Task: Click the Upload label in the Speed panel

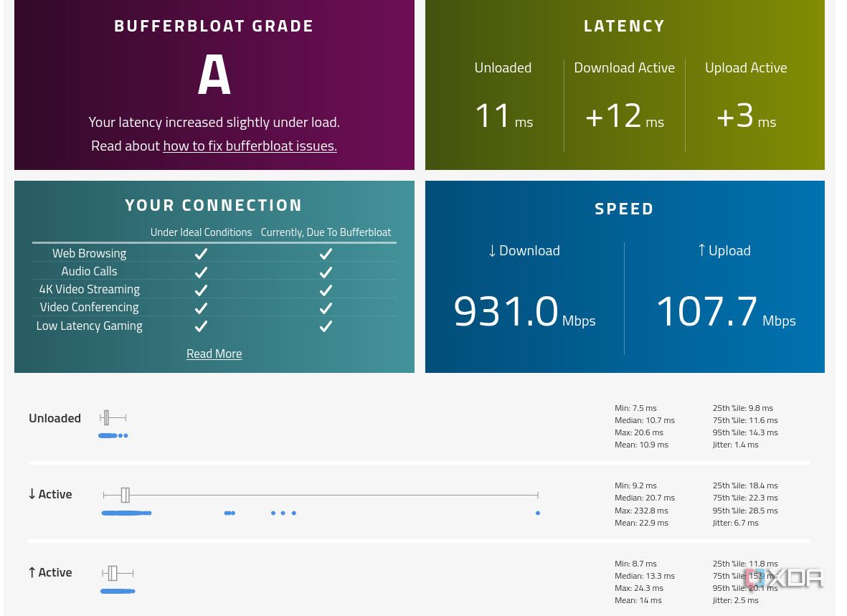Action: coord(724,251)
